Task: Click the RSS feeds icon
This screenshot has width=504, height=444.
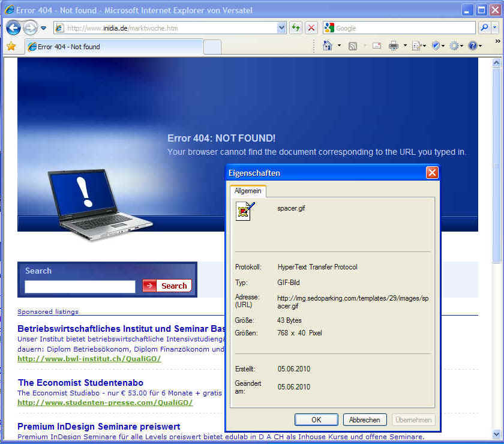Action: tap(353, 46)
